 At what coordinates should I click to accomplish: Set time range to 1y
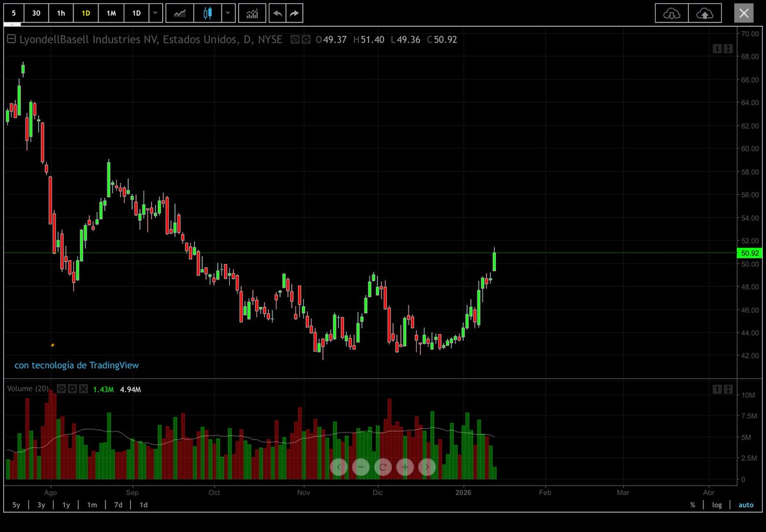(66, 505)
